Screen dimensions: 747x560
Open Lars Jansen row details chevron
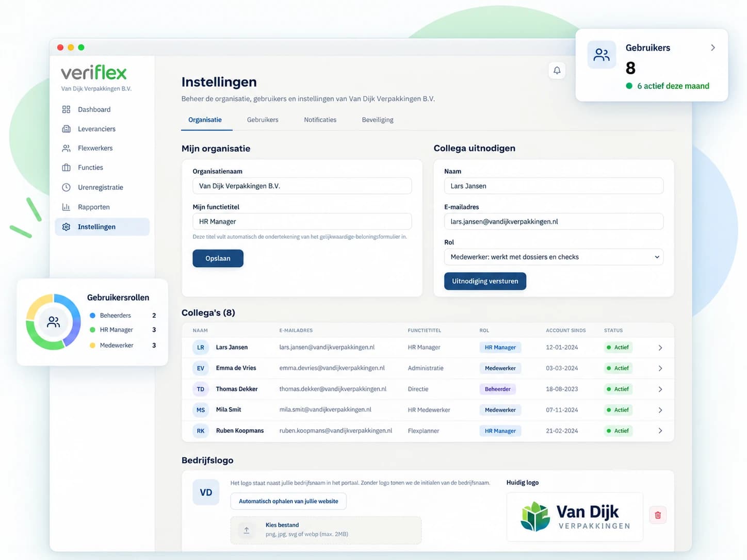point(660,348)
